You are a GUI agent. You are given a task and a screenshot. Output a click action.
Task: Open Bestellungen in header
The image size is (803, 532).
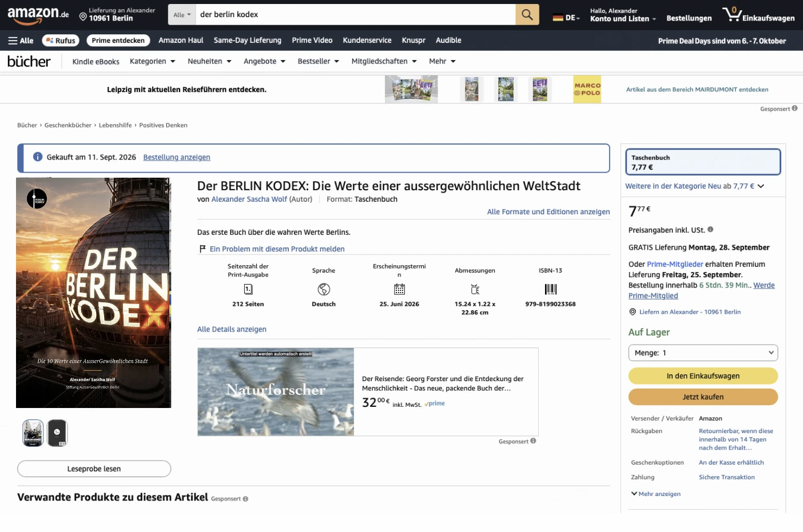689,18
